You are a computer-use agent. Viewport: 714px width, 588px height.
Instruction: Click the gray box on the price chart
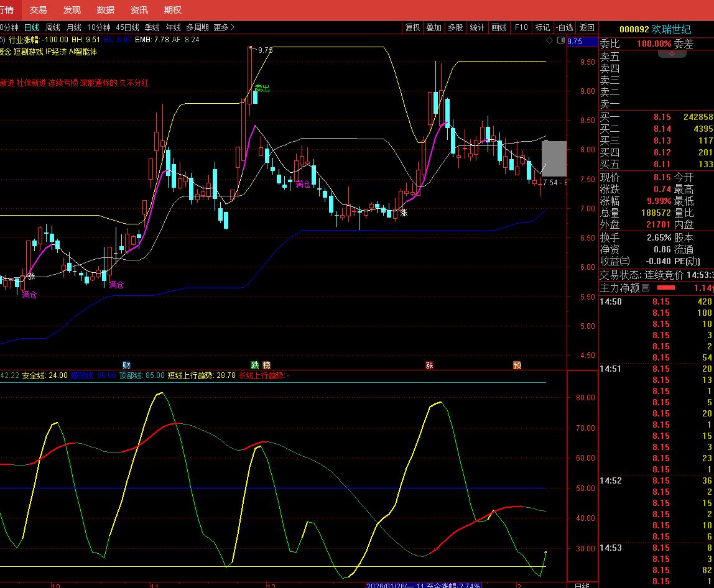click(x=554, y=158)
